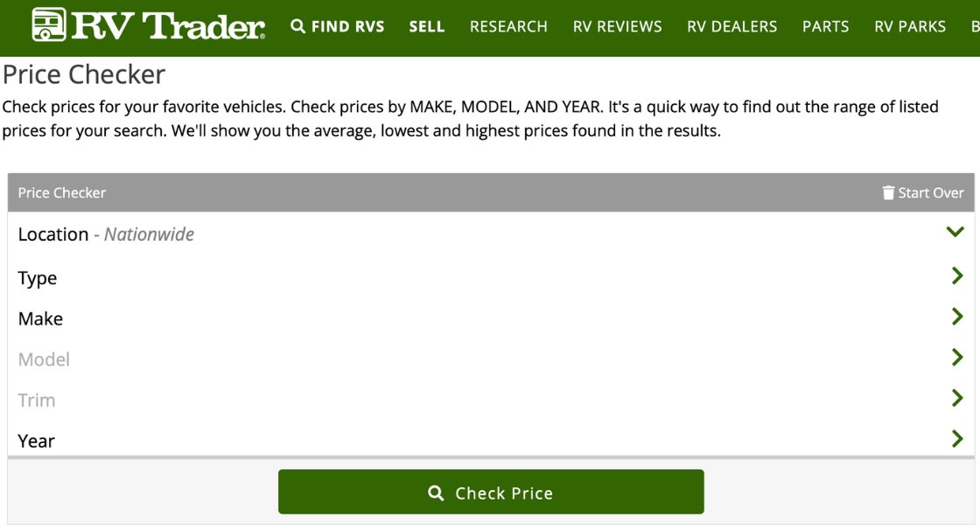Expand the Type row chevron
The image size is (980, 525).
(x=956, y=276)
